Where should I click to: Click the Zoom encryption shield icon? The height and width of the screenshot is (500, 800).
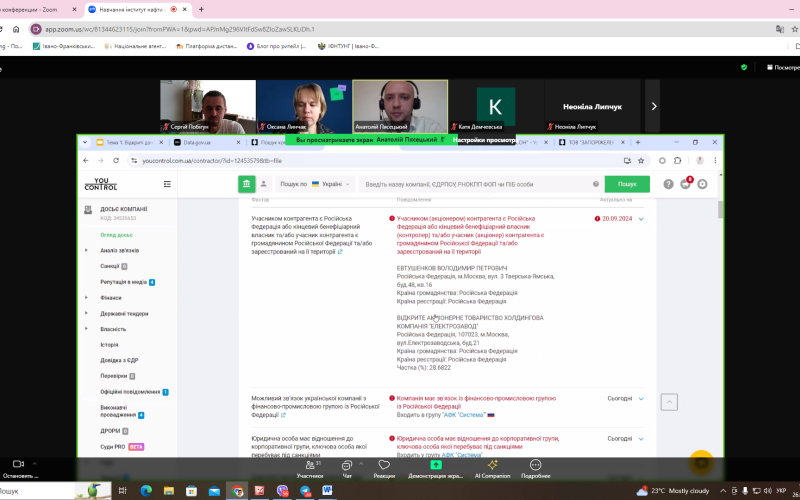point(744,67)
